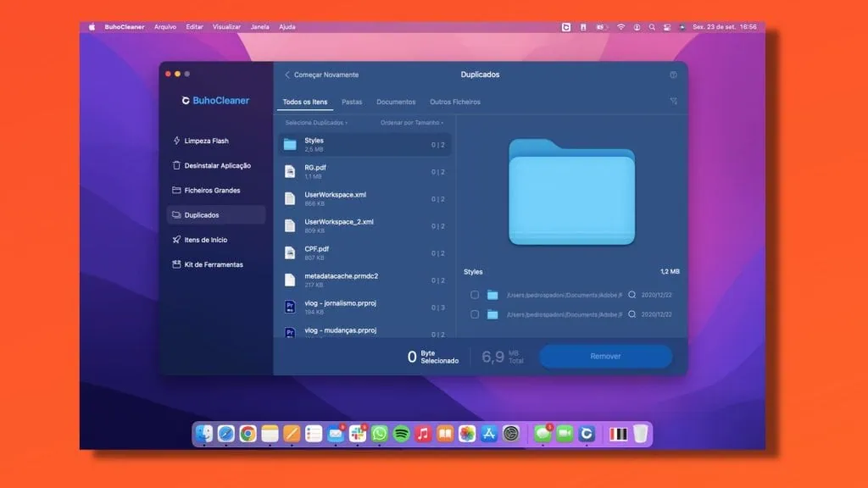Click the magnifier beside the first Styles path
This screenshot has width=868, height=488.
pos(631,294)
